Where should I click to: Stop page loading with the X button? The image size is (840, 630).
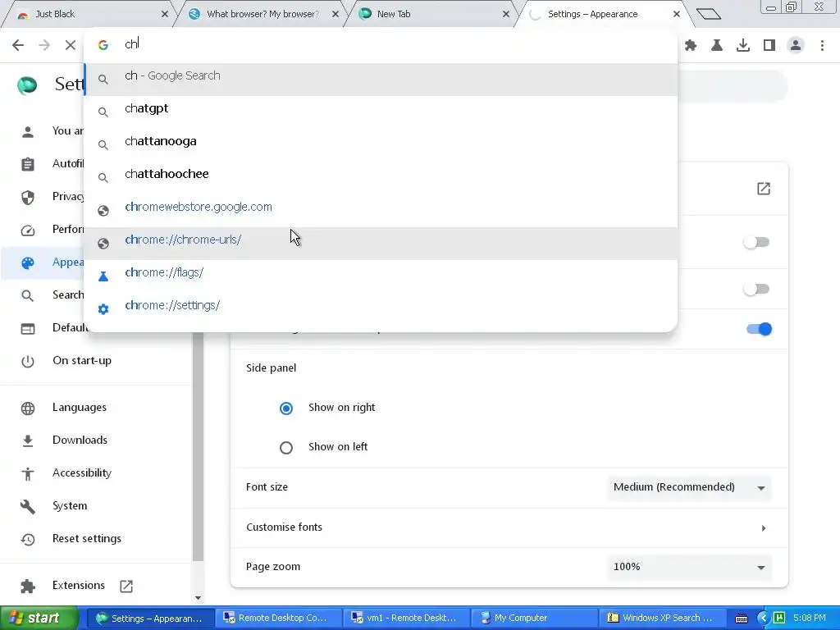point(71,45)
